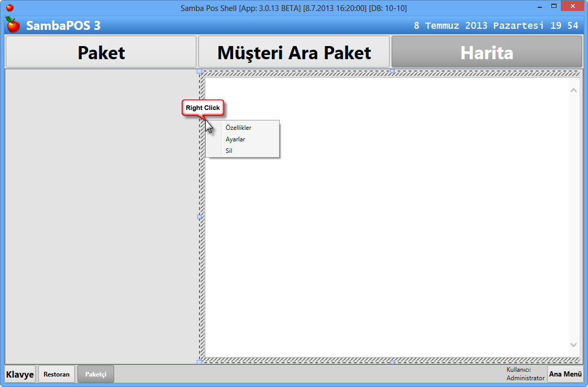The width and height of the screenshot is (588, 387).
Task: Click the top-middle resize handle of widget
Action: tap(392, 71)
